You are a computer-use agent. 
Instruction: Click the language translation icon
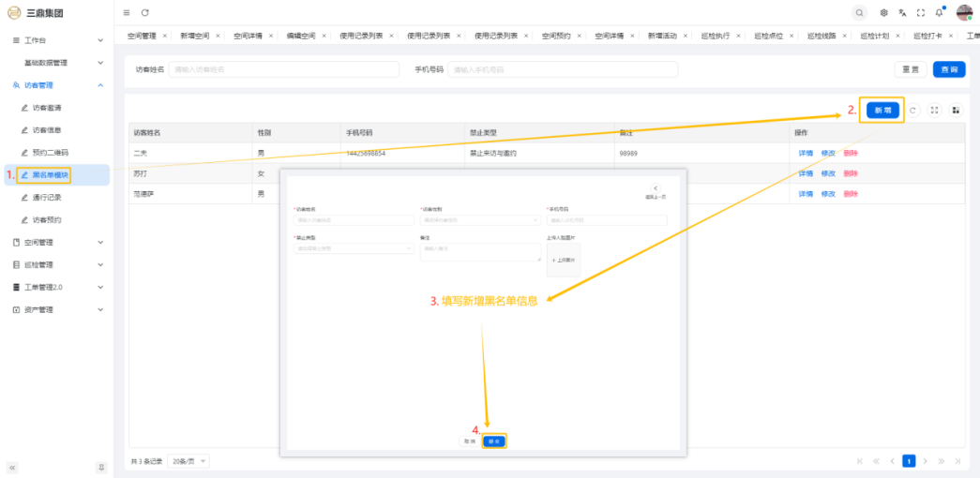click(x=902, y=12)
